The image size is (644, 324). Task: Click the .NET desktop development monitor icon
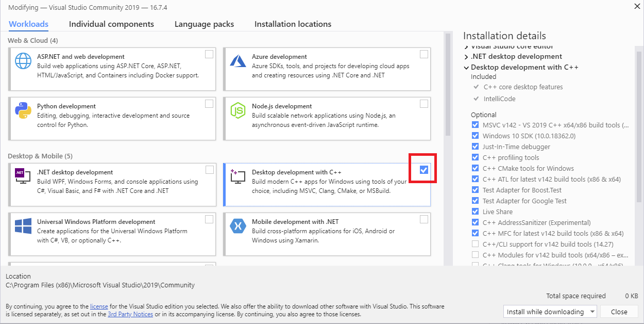23,177
